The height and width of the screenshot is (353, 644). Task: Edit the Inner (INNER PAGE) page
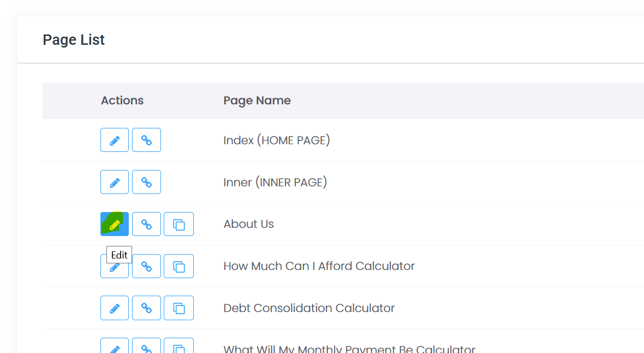pos(115,182)
